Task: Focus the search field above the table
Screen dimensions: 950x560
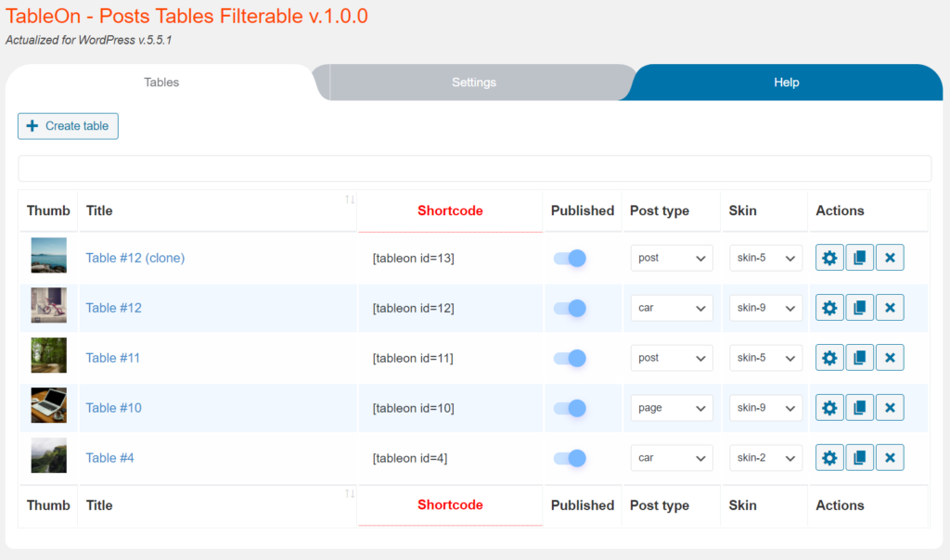Action: point(474,169)
